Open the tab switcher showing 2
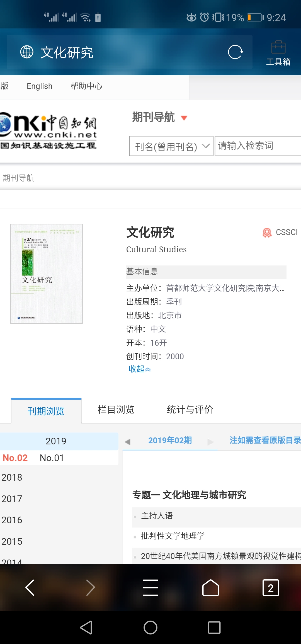The width and height of the screenshot is (301, 644). [271, 587]
